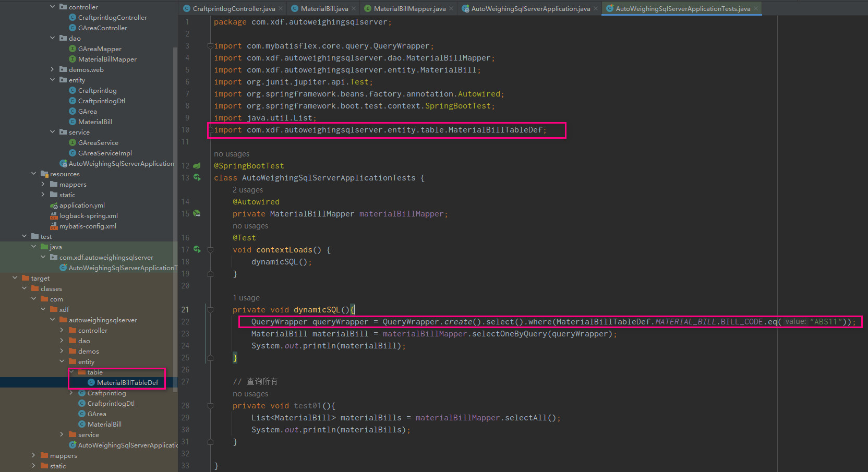
Task: Expand mappers folder under target classes
Action: pyautogui.click(x=33, y=455)
